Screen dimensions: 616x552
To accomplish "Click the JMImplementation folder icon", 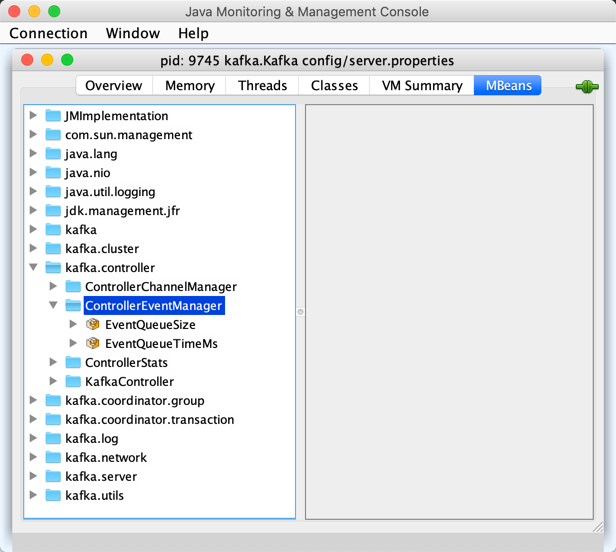I will [53, 116].
